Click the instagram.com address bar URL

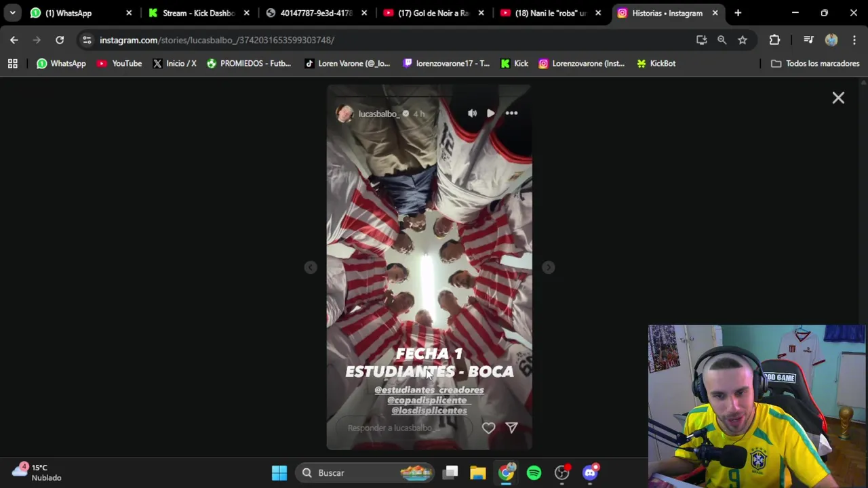[217, 40]
